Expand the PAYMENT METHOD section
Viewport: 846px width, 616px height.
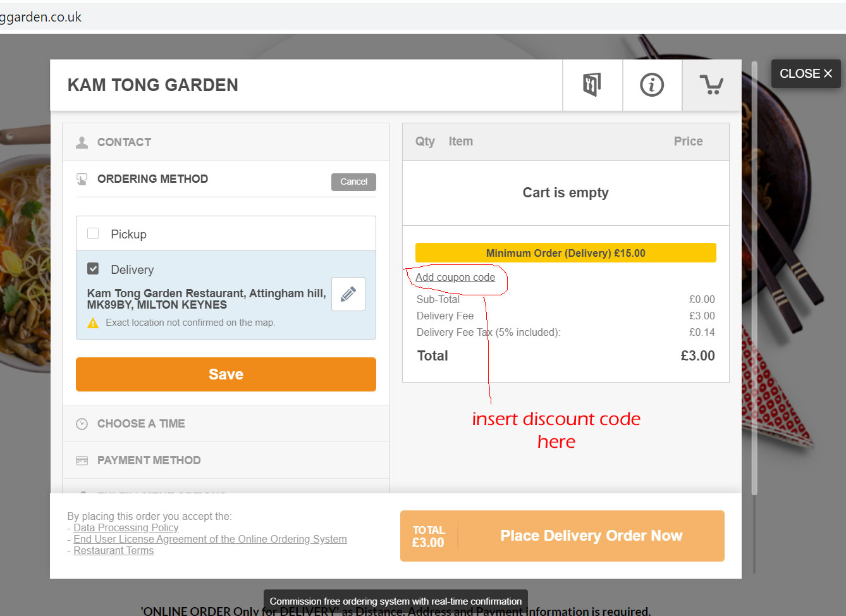[149, 460]
